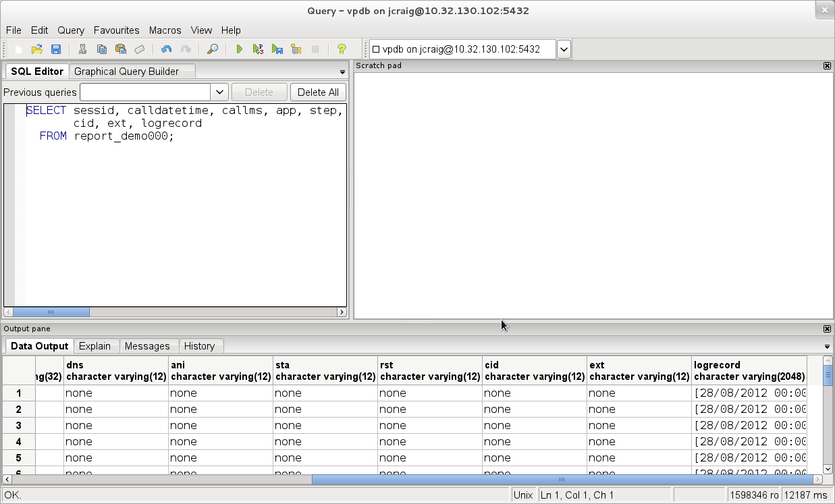Screen dimensions: 835x504
Task: Open the database connection dropdown
Action: (564, 49)
